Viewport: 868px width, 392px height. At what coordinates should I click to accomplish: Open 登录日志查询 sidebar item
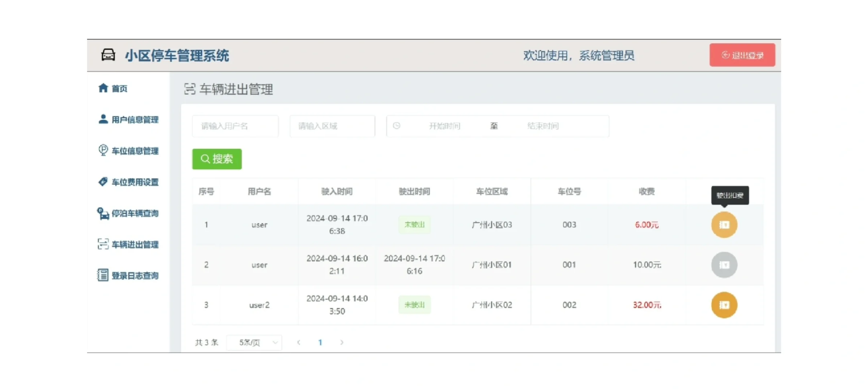tap(134, 276)
